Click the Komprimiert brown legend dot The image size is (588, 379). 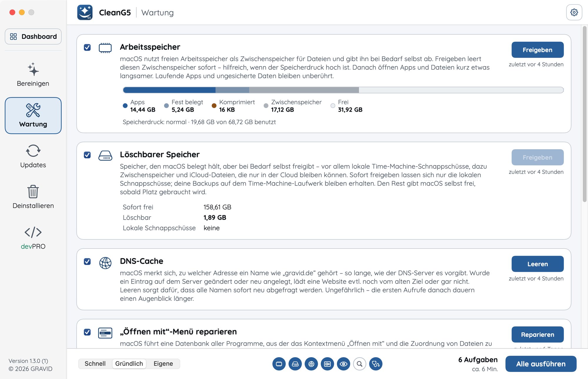(x=214, y=105)
